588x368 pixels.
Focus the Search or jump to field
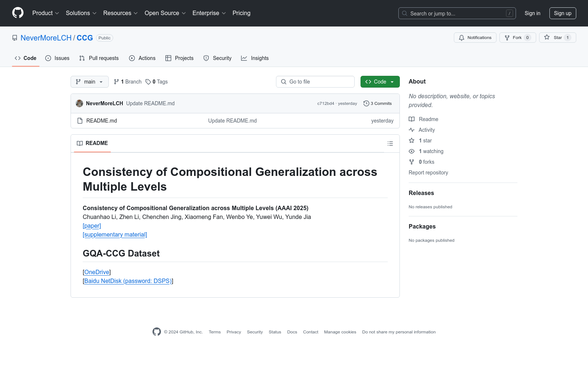pyautogui.click(x=457, y=13)
